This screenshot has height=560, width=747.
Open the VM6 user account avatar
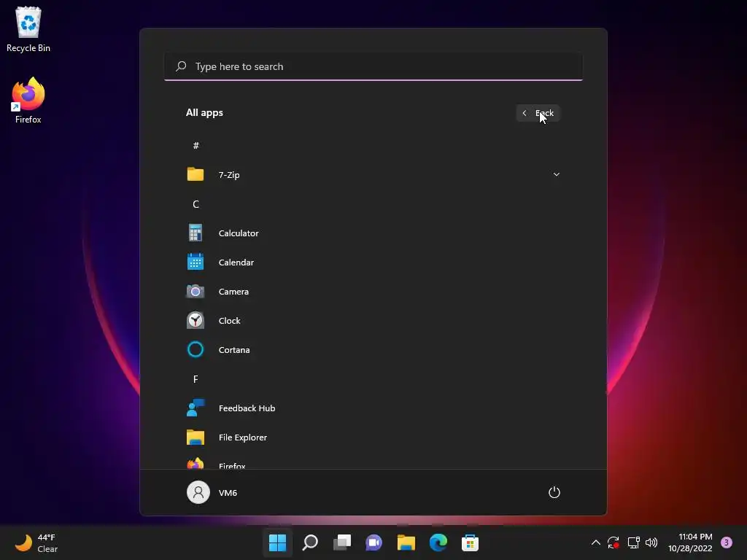click(x=198, y=492)
